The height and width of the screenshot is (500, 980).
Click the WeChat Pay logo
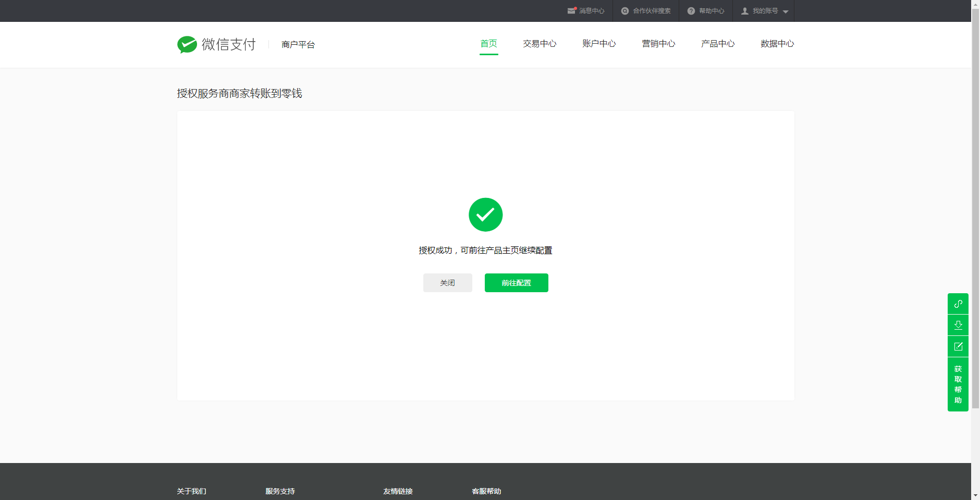coord(216,45)
